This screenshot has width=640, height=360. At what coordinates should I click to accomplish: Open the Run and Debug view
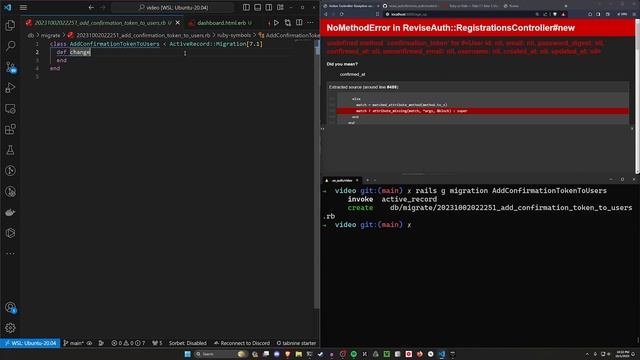point(10,87)
